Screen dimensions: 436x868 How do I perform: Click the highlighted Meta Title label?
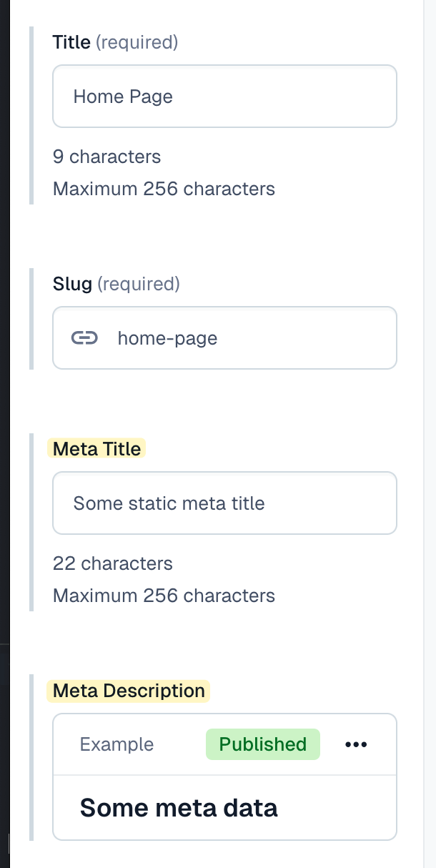(x=96, y=448)
